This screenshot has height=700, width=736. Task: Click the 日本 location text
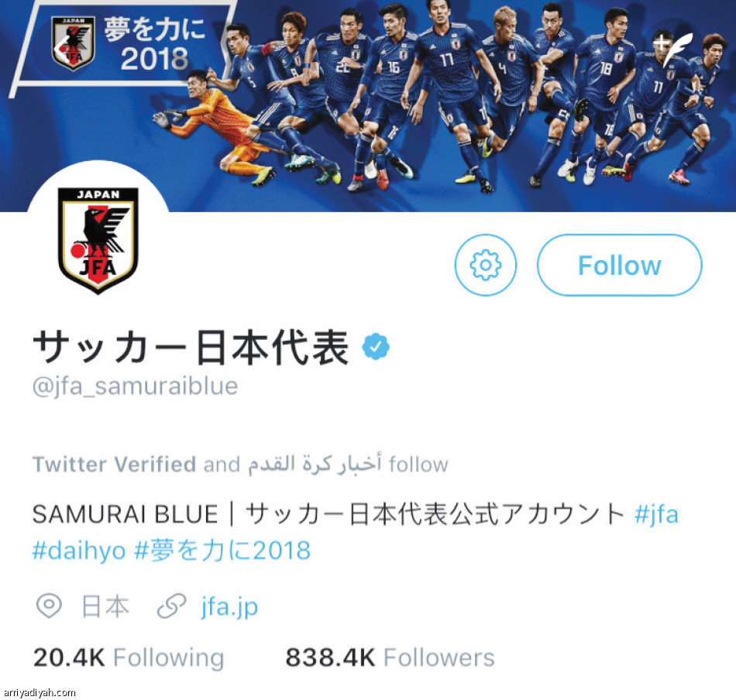105,606
